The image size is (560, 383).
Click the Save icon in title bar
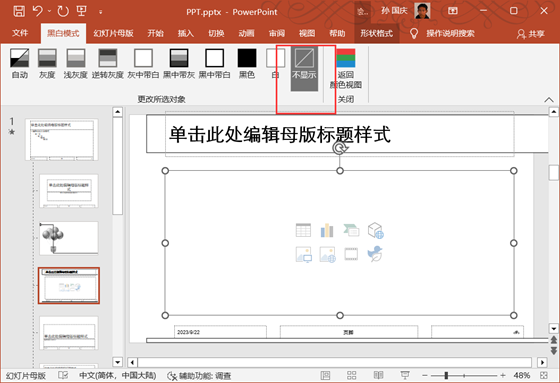pos(19,11)
